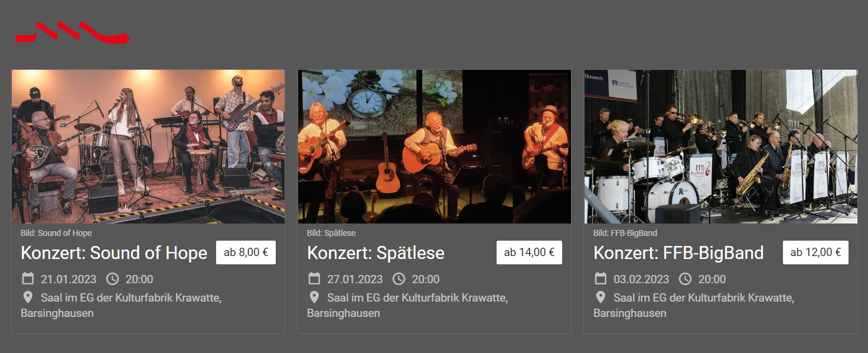This screenshot has height=353, width=868.
Task: Click clock icon on Sound of Hope card
Action: [113, 279]
